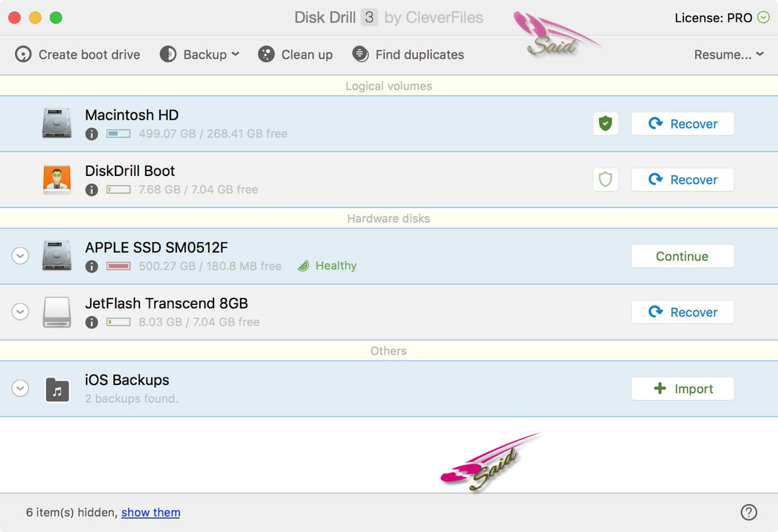
Task: Click the Disk Drill version 3 badge
Action: click(x=369, y=17)
